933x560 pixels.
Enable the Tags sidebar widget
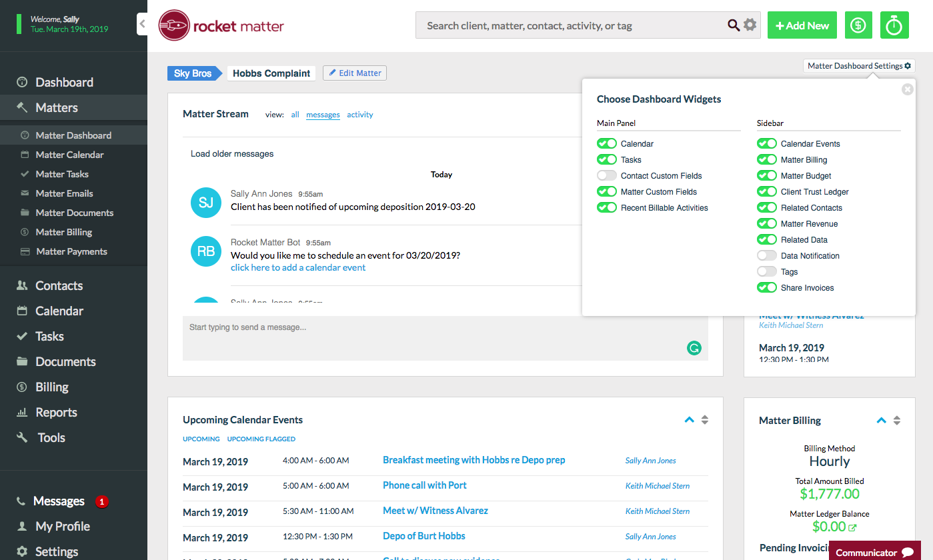click(x=767, y=271)
